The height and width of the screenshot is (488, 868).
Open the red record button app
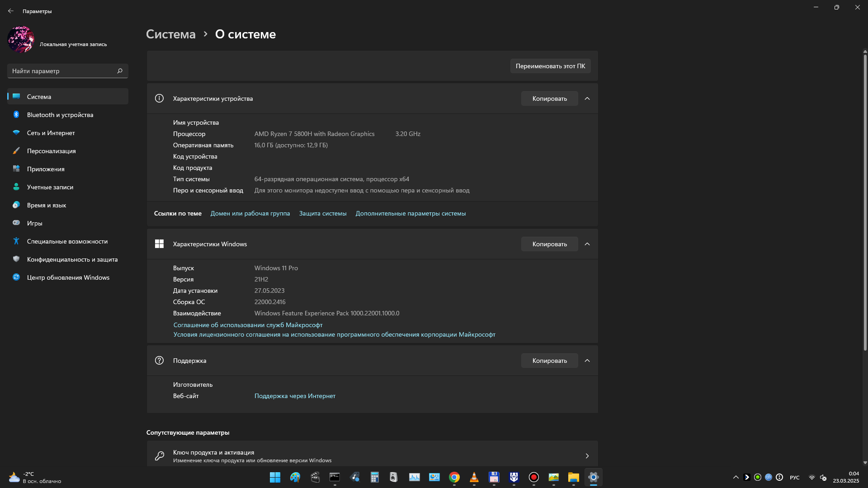pyautogui.click(x=534, y=477)
